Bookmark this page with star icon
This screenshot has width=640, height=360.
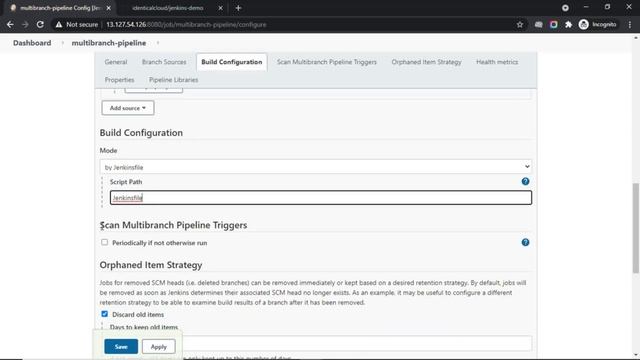pos(520,24)
